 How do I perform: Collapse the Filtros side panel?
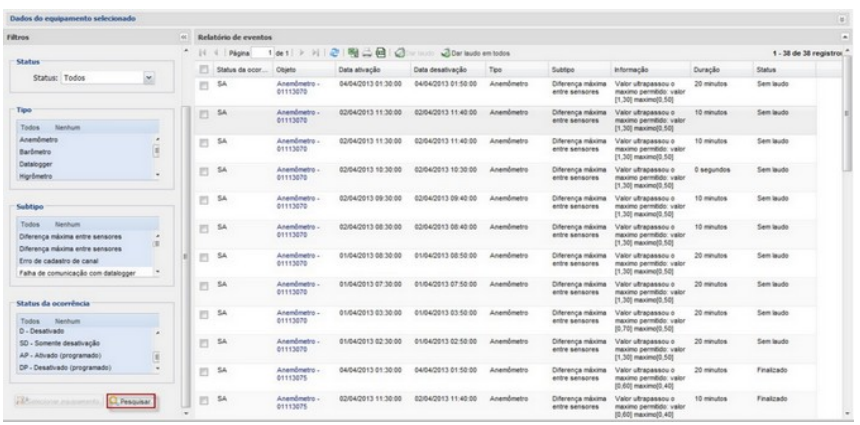pyautogui.click(x=183, y=35)
